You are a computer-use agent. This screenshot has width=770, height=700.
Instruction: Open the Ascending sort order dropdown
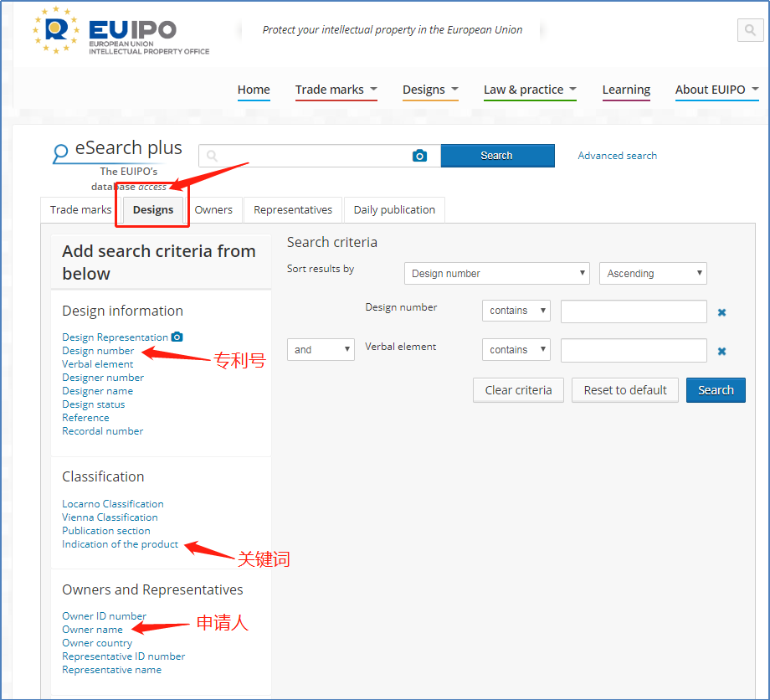[653, 274]
